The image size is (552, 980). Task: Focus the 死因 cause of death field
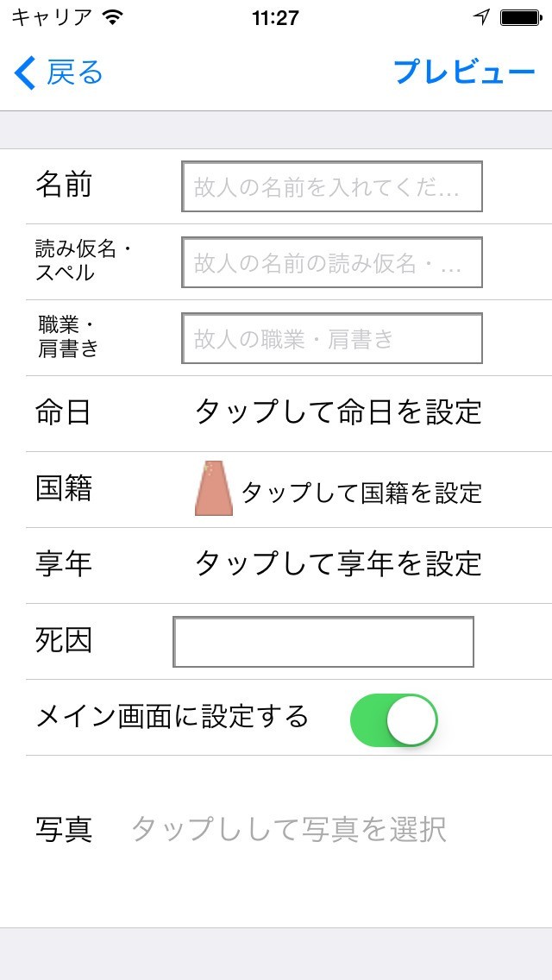(323, 642)
